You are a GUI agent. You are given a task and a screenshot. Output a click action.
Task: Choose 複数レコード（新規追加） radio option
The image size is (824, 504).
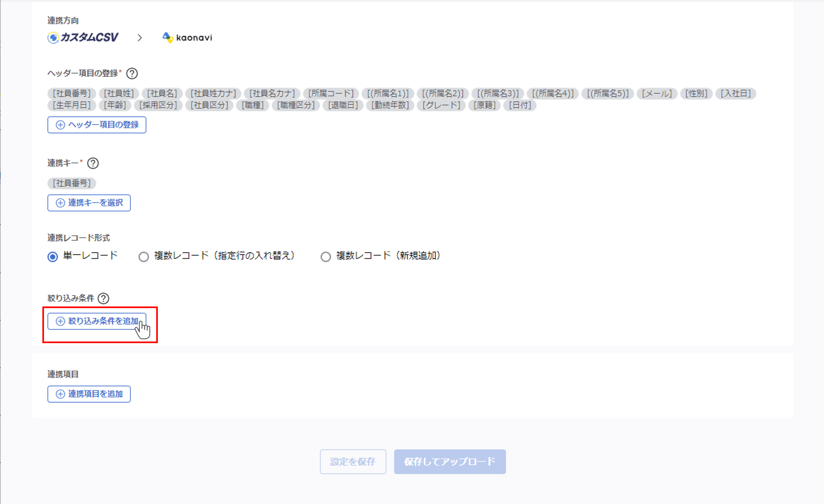(x=326, y=257)
